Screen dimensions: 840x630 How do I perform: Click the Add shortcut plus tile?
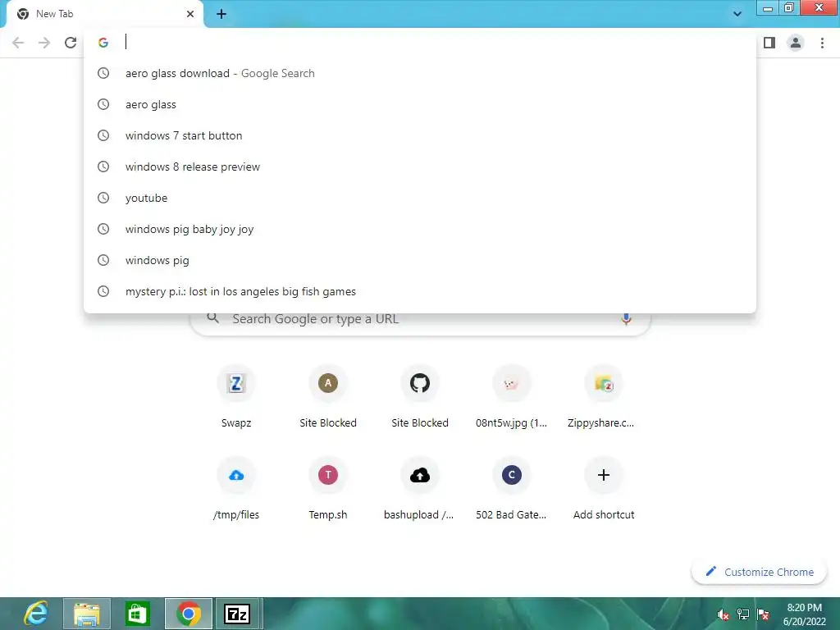tap(603, 489)
